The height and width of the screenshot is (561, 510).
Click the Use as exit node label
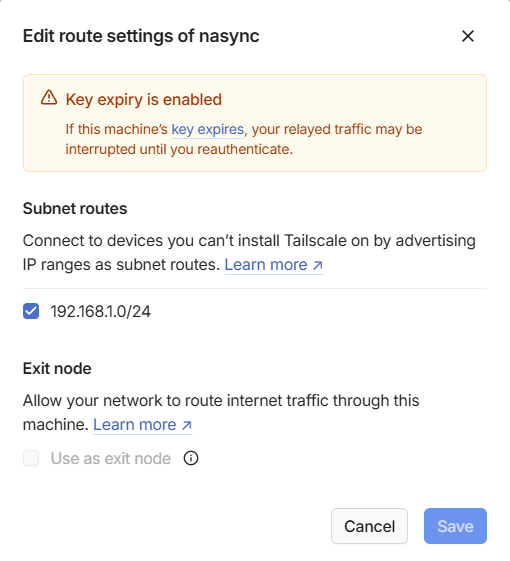pyautogui.click(x=111, y=458)
